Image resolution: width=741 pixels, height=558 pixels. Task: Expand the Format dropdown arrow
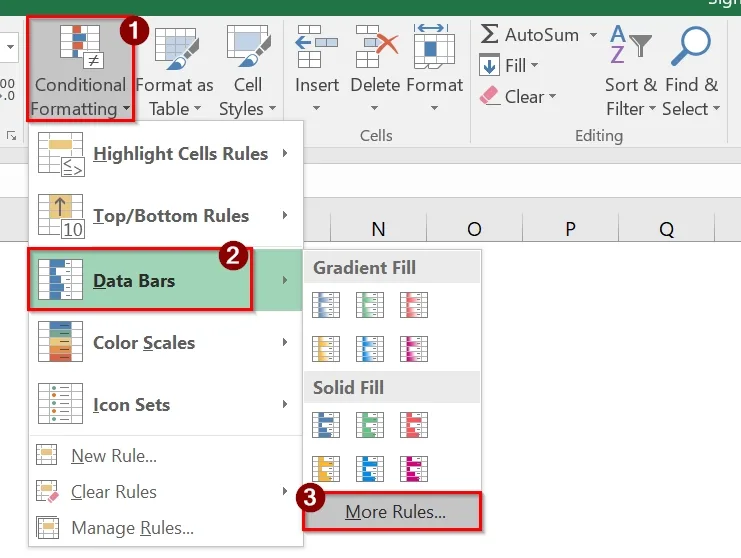(x=434, y=108)
